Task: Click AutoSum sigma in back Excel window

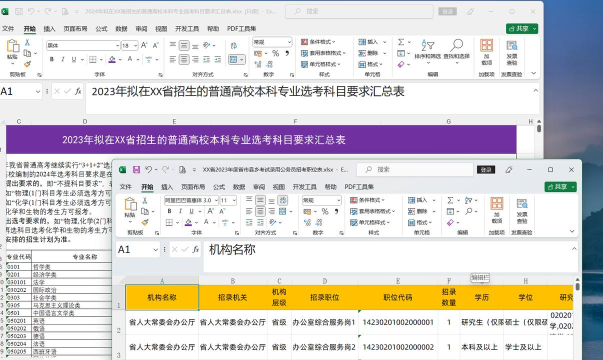Action: click(x=401, y=42)
